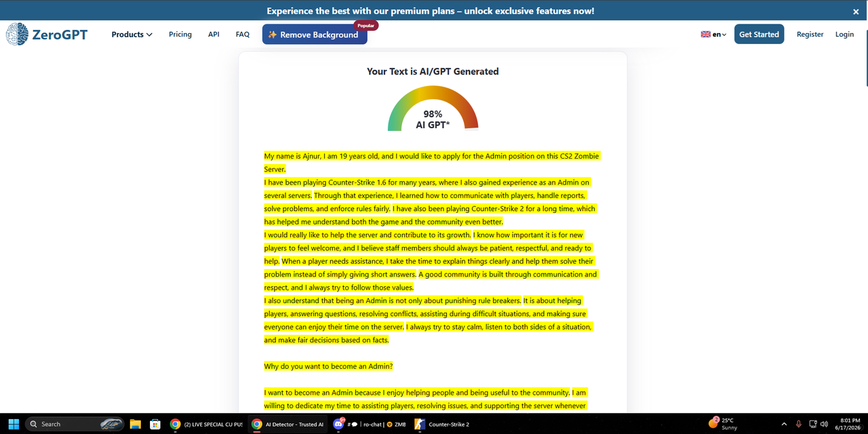Click the premium plans banner text
The width and height of the screenshot is (868, 434).
(x=430, y=11)
